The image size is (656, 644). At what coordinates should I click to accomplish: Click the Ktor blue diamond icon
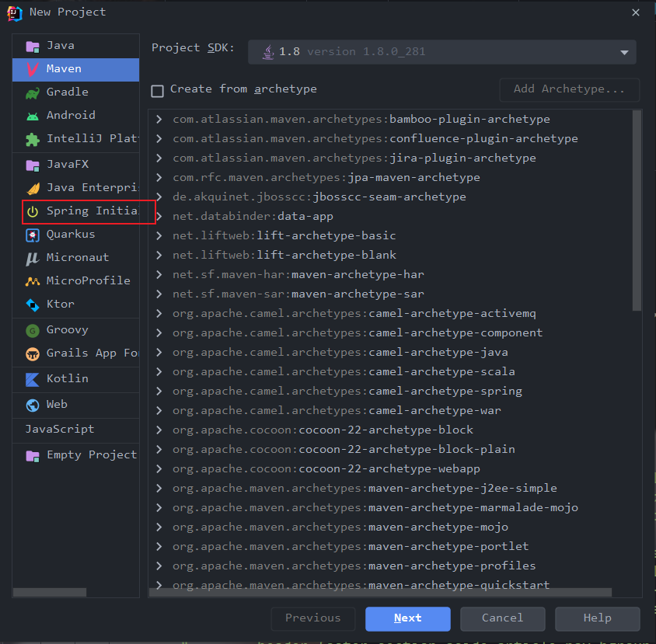point(32,305)
